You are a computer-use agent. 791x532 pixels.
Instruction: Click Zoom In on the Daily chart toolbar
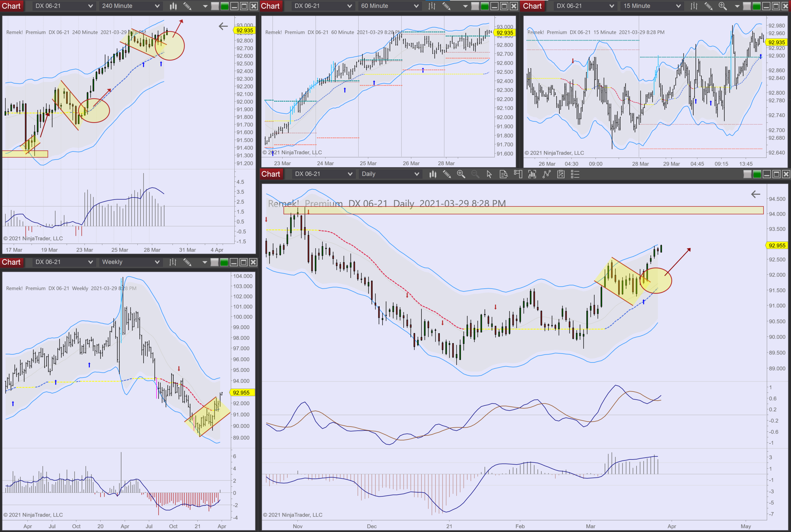[x=461, y=174]
